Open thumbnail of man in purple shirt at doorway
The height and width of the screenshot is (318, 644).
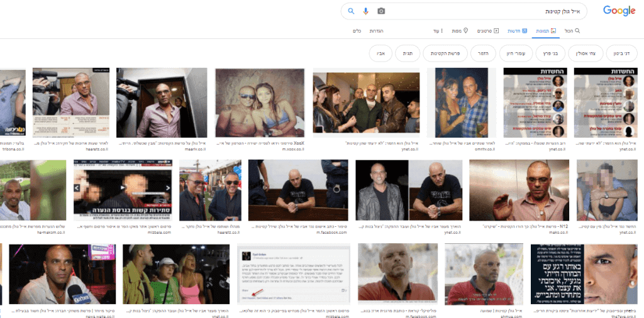point(162,102)
